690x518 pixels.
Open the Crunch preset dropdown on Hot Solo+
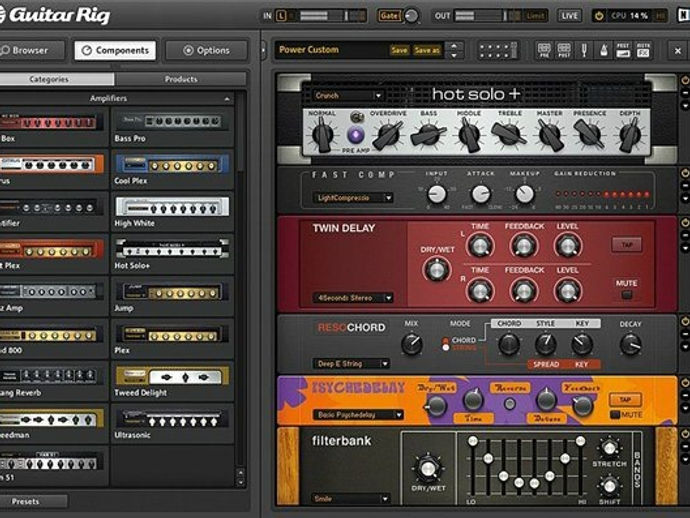point(348,95)
